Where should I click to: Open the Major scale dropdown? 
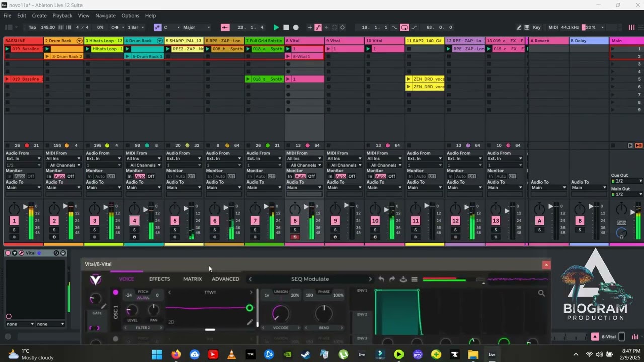coord(196,27)
